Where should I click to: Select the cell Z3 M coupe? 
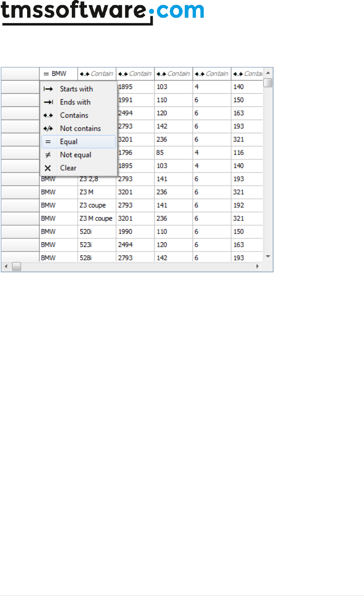97,218
